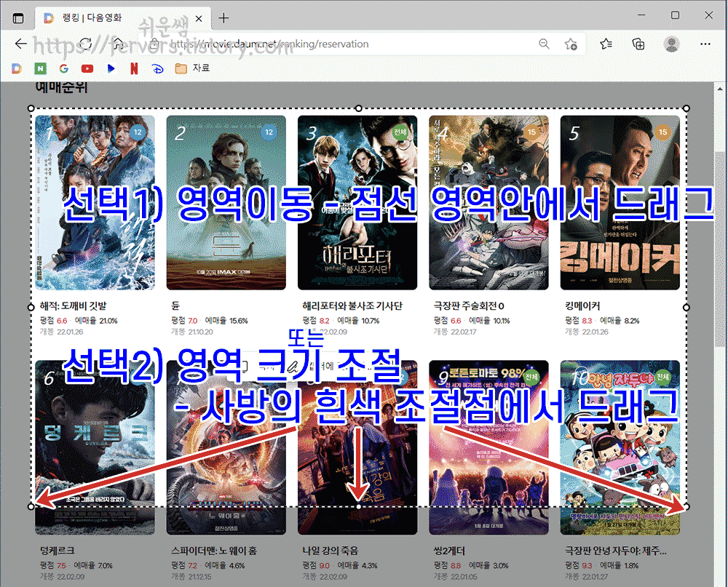The width and height of the screenshot is (728, 587).
Task: Click the left-middle selection resize handle
Action: click(x=31, y=307)
